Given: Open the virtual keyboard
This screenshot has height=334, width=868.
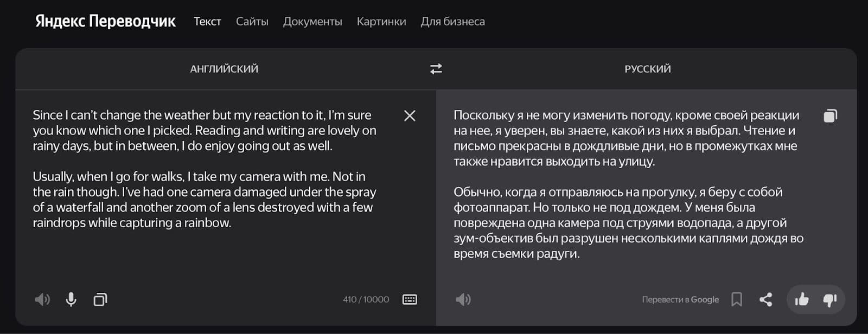Looking at the screenshot, I should point(410,299).
